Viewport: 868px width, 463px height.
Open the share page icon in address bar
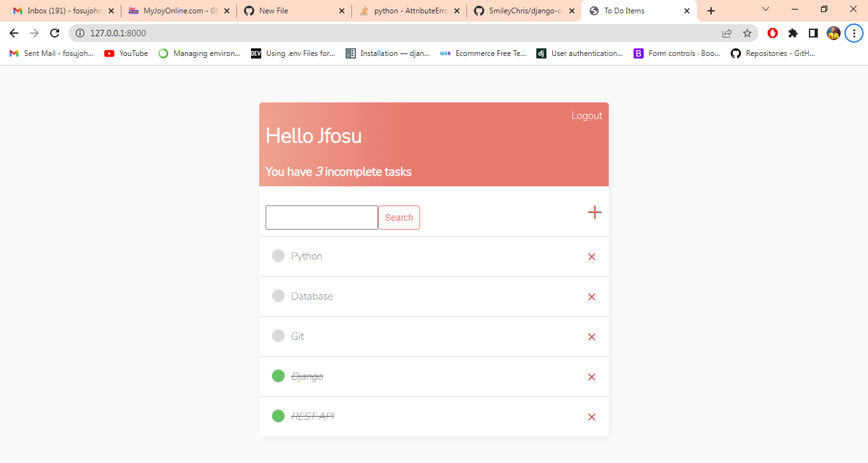[727, 33]
